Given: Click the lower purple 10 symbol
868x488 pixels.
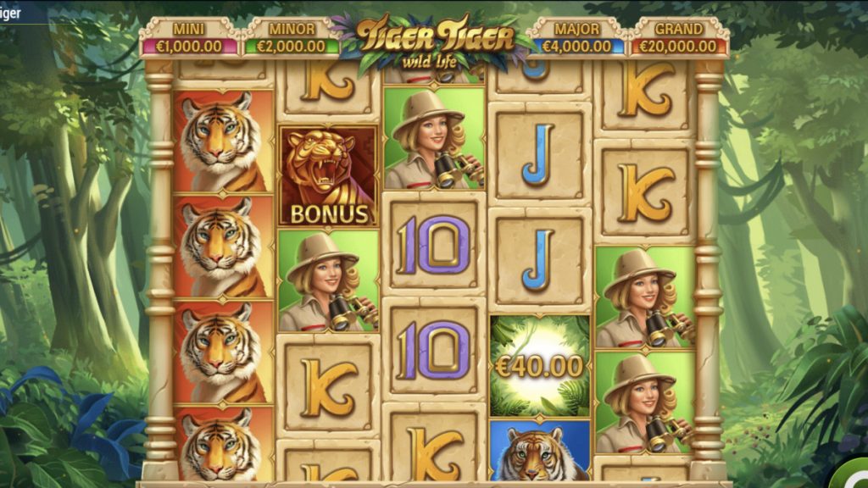Looking at the screenshot, I should tap(434, 350).
